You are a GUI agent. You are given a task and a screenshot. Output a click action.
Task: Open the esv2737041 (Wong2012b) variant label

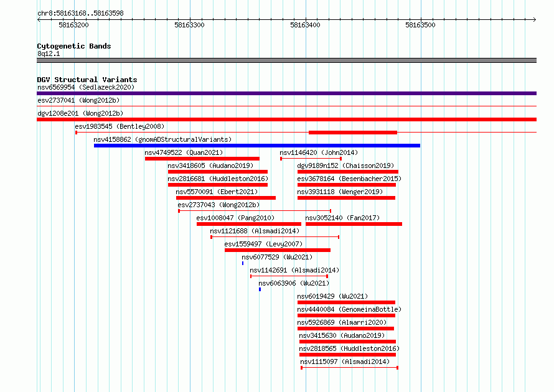coord(78,100)
